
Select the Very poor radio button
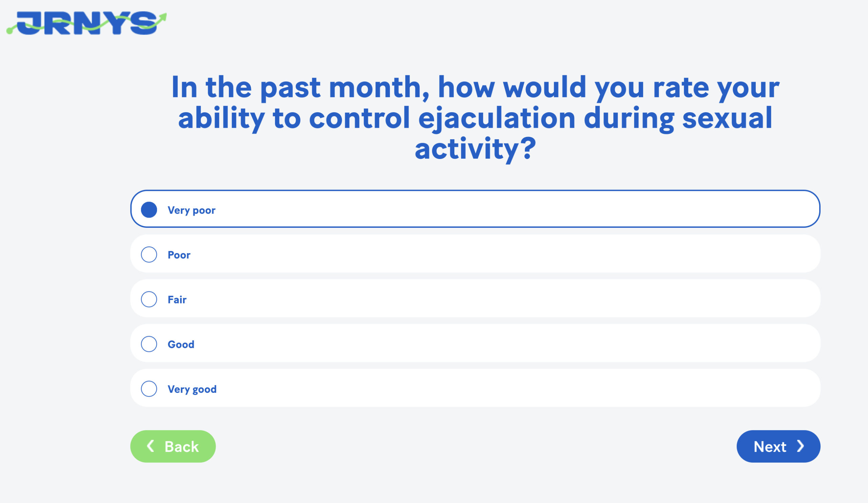coord(149,210)
